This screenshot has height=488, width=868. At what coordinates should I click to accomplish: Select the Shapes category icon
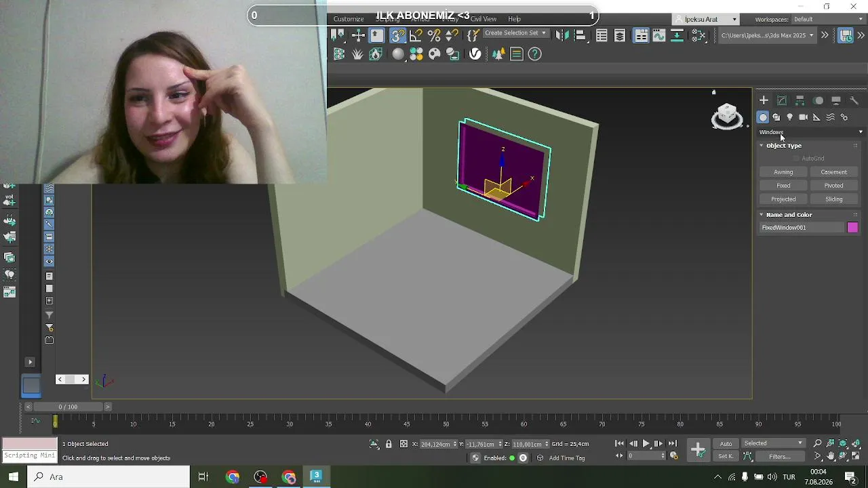[776, 117]
